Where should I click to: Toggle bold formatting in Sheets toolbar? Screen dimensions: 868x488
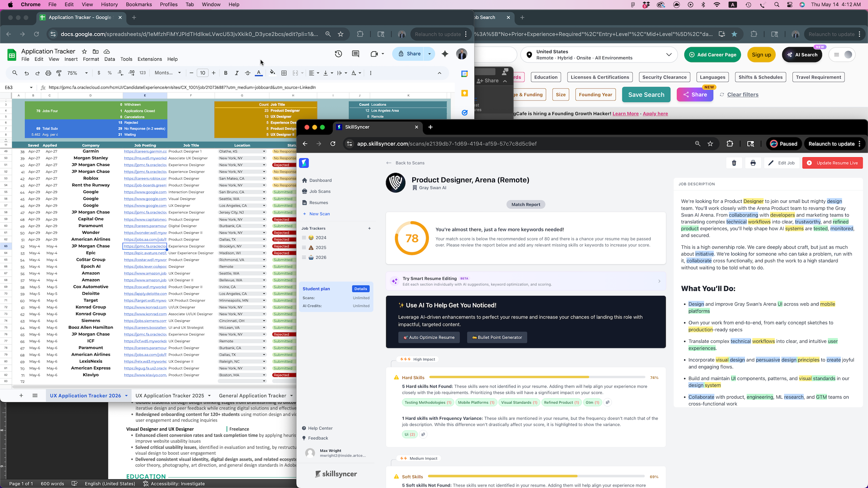point(226,73)
